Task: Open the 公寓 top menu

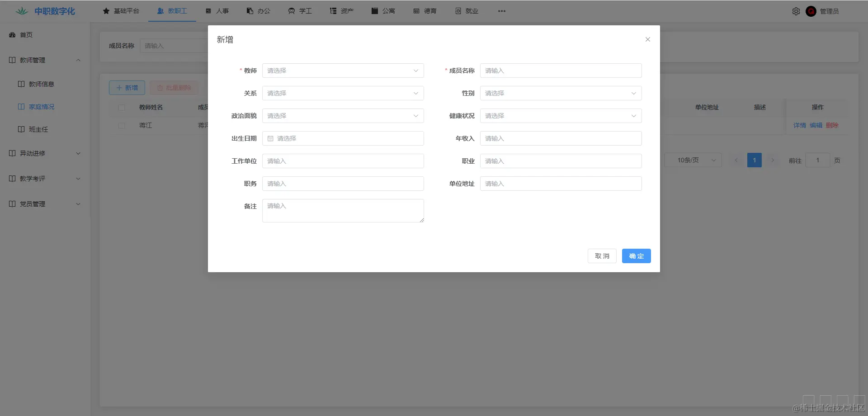Action: (x=383, y=11)
